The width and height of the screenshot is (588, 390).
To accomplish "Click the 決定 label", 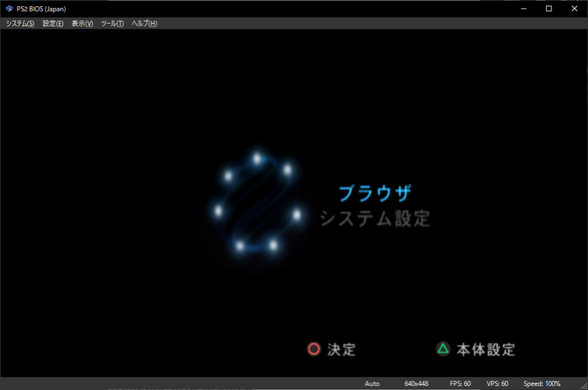I will pos(341,349).
